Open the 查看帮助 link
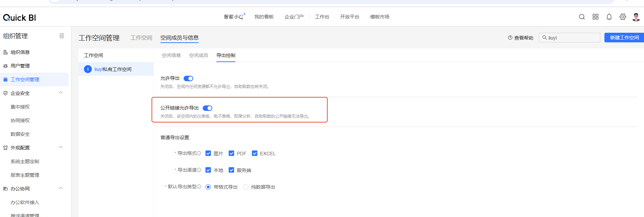This screenshot has height=217, width=644. pyautogui.click(x=520, y=38)
